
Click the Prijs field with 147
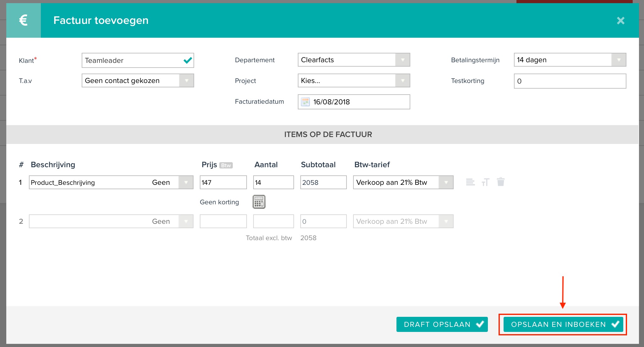(223, 182)
